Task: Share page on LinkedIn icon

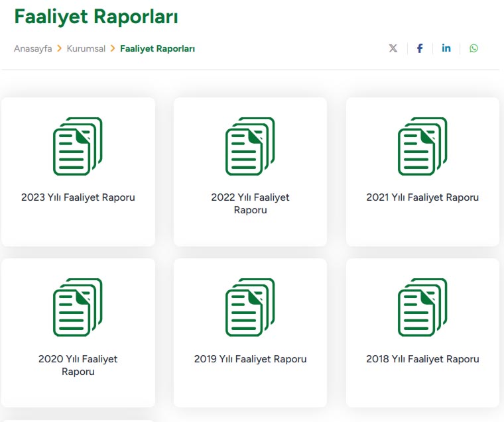Action: tap(446, 48)
